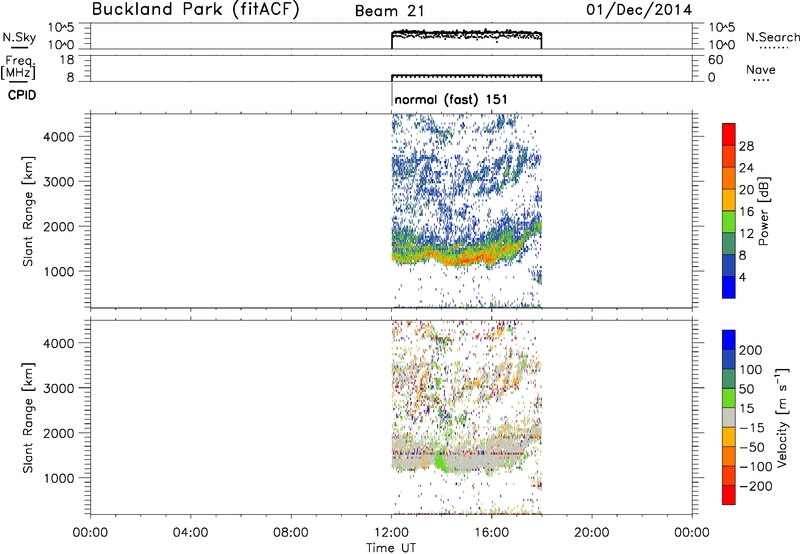
Task: Click the 50 value on Velocity colorbar
Action: pos(746,389)
